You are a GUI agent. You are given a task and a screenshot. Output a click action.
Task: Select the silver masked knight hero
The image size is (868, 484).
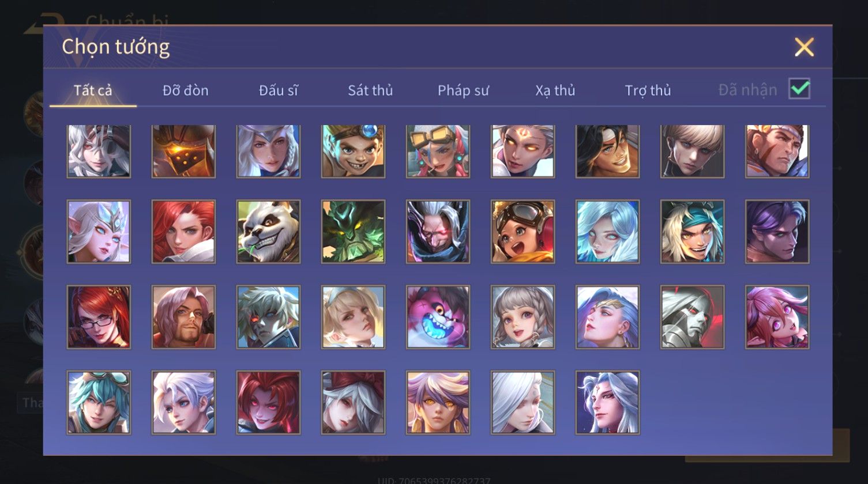pos(692,317)
